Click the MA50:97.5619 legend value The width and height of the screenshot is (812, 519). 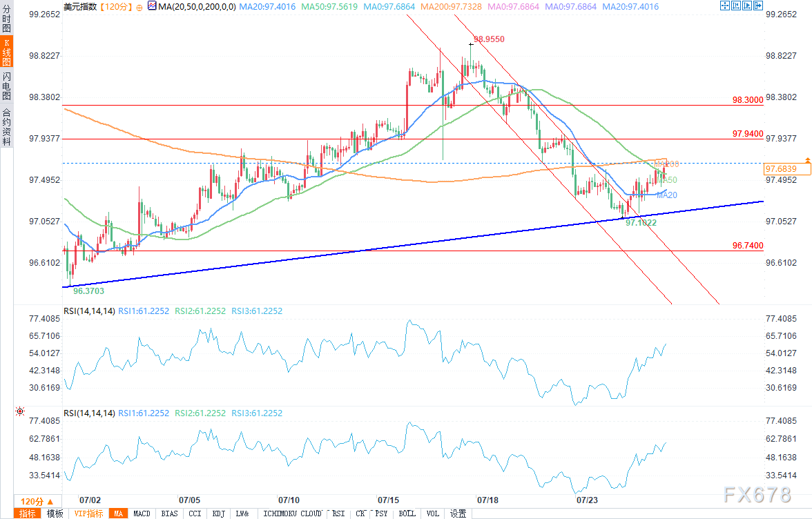pyautogui.click(x=329, y=7)
